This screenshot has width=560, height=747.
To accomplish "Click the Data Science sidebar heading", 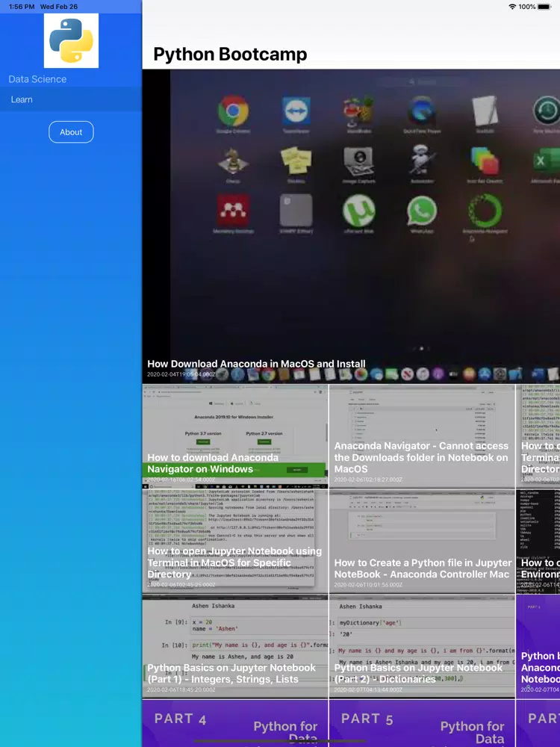I will [x=37, y=79].
